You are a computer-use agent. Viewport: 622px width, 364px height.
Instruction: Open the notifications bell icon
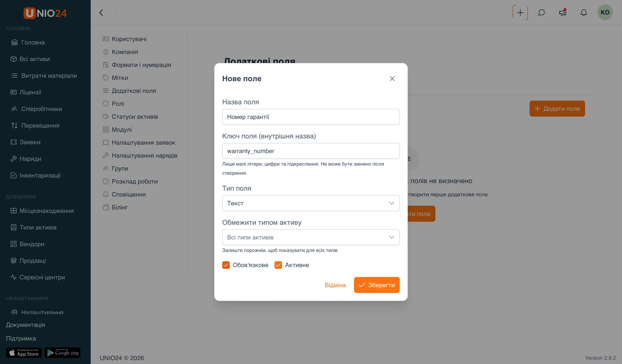[x=584, y=12]
